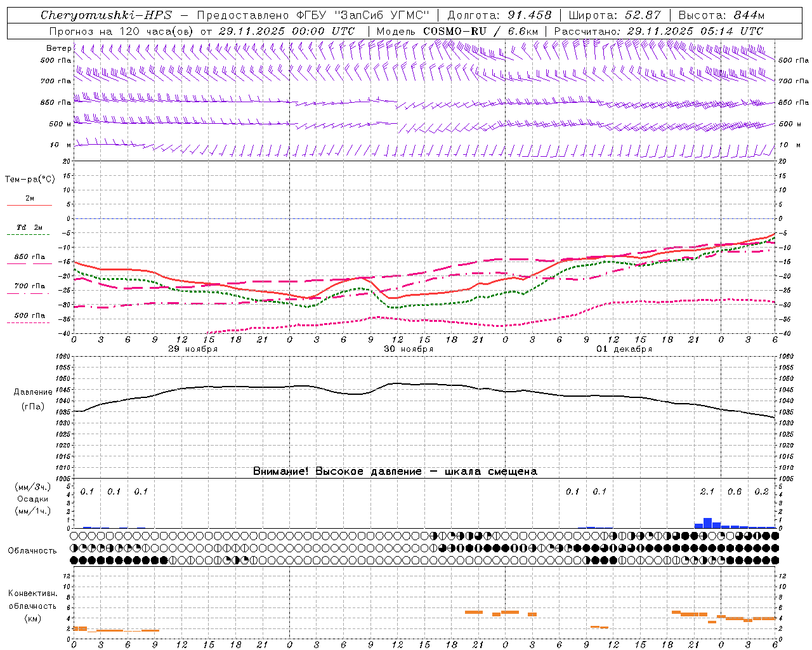The image size is (812, 650).
Task: Click the Тем-ра(°C) temperature panel label
Action: point(30,179)
